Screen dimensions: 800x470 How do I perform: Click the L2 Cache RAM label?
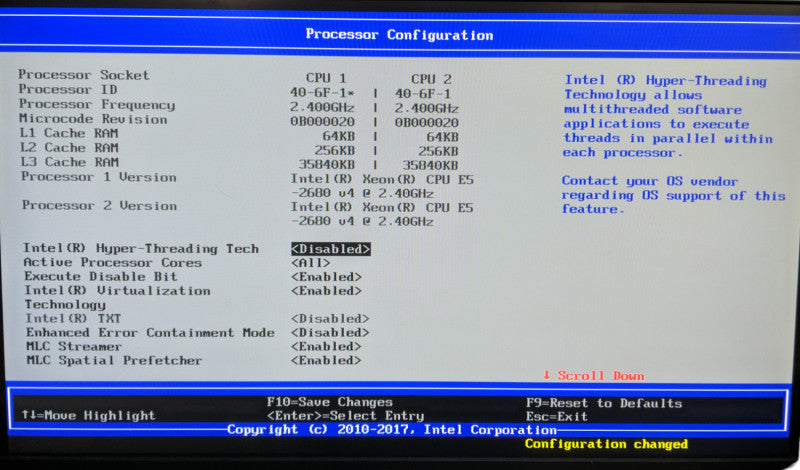(x=69, y=147)
